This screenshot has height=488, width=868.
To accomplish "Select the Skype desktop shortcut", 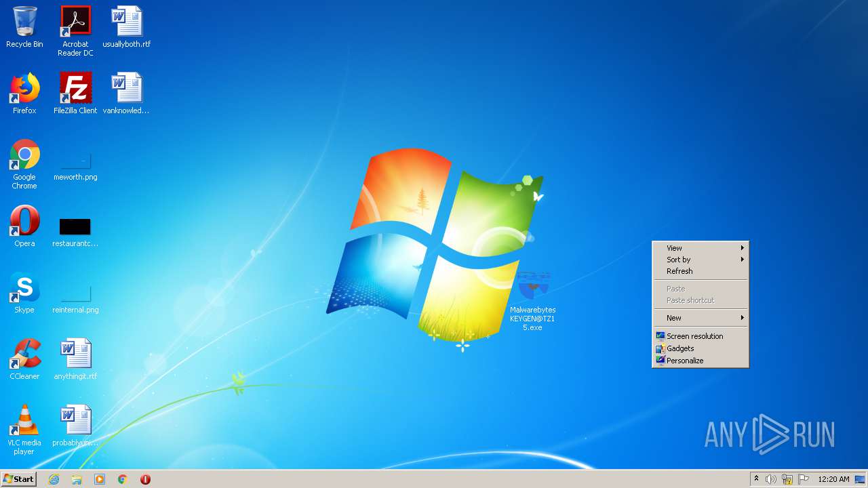I will pyautogui.click(x=24, y=293).
